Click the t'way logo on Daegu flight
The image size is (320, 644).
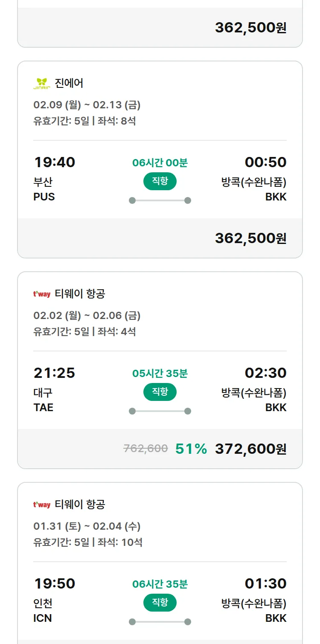pos(42,294)
